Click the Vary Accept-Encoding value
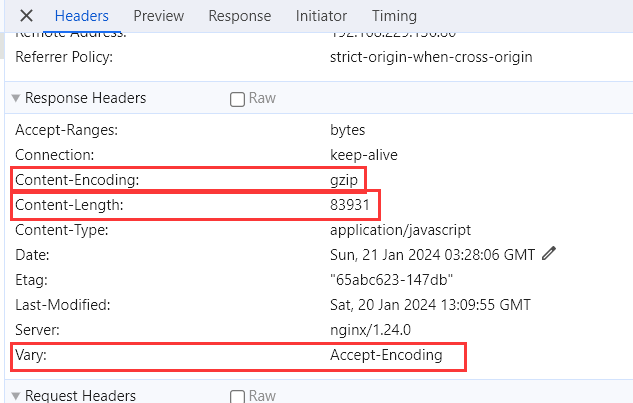The width and height of the screenshot is (633, 403). point(386,355)
